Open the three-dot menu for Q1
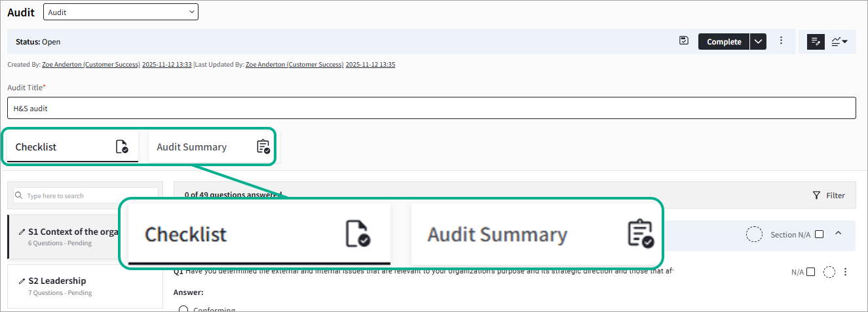The image size is (868, 312). (845, 272)
